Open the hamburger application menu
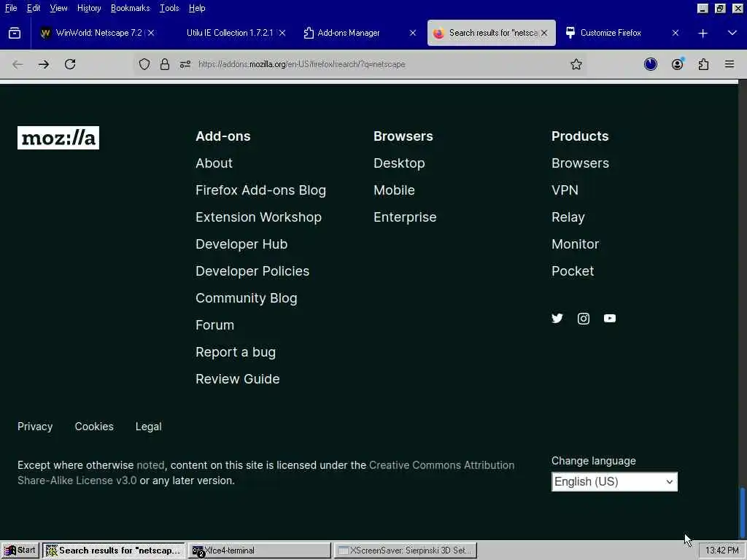Screen dimensions: 747x560 [729, 64]
